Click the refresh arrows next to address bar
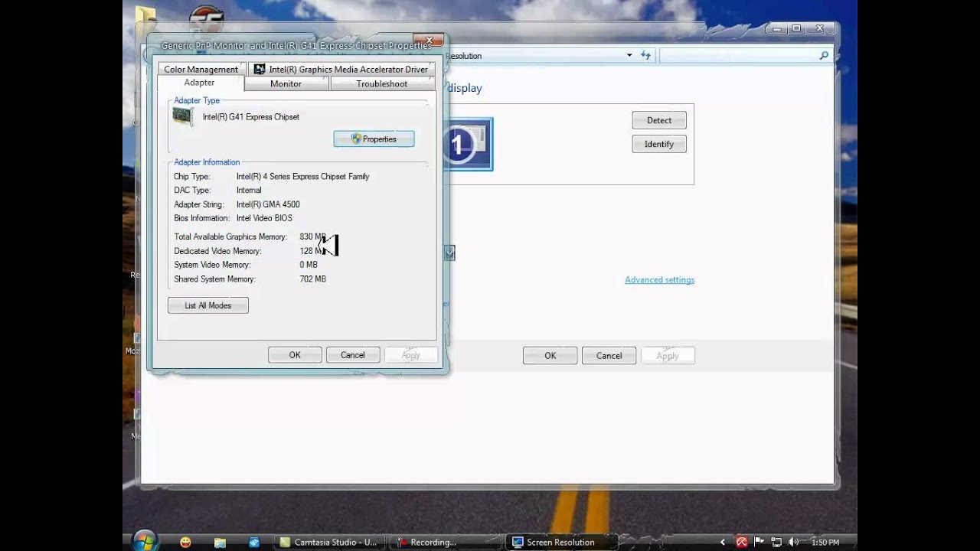 pyautogui.click(x=645, y=55)
